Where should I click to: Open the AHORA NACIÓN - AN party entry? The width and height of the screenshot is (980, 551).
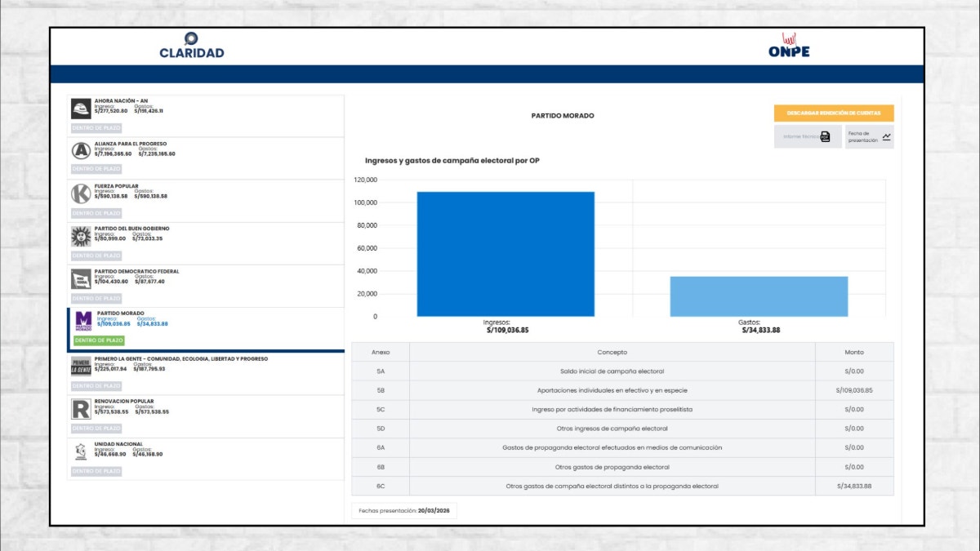tap(205, 116)
